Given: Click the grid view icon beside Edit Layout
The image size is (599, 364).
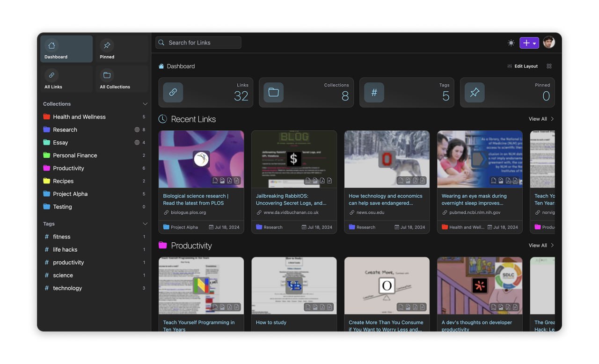Looking at the screenshot, I should coord(549,66).
